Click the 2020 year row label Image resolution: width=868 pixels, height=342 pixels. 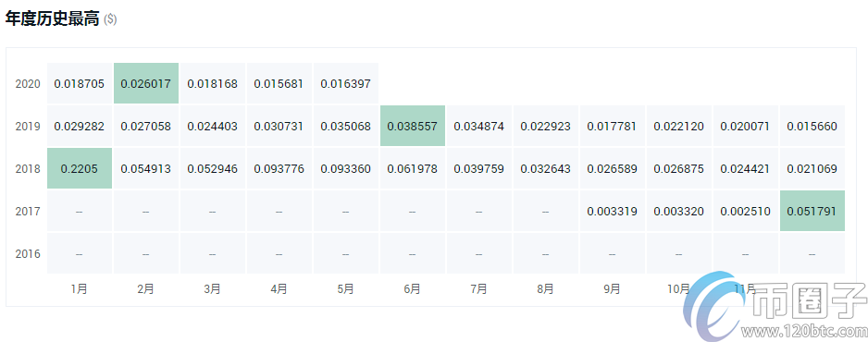point(28,84)
